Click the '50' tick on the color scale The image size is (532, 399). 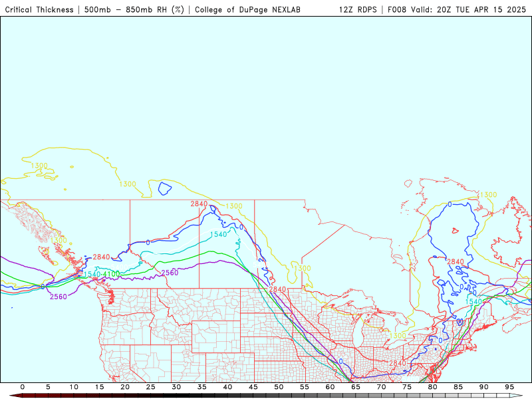(279, 387)
